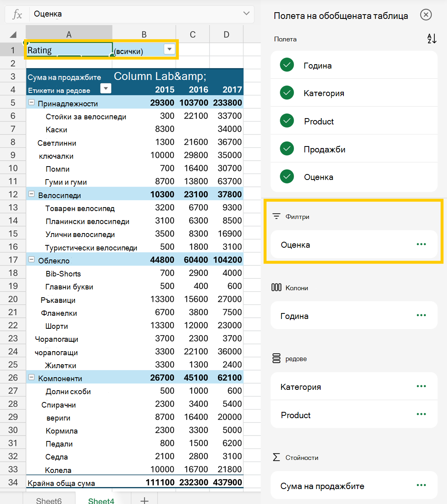Collapse the Принадлежности group
The width and height of the screenshot is (447, 504).
(x=32, y=103)
